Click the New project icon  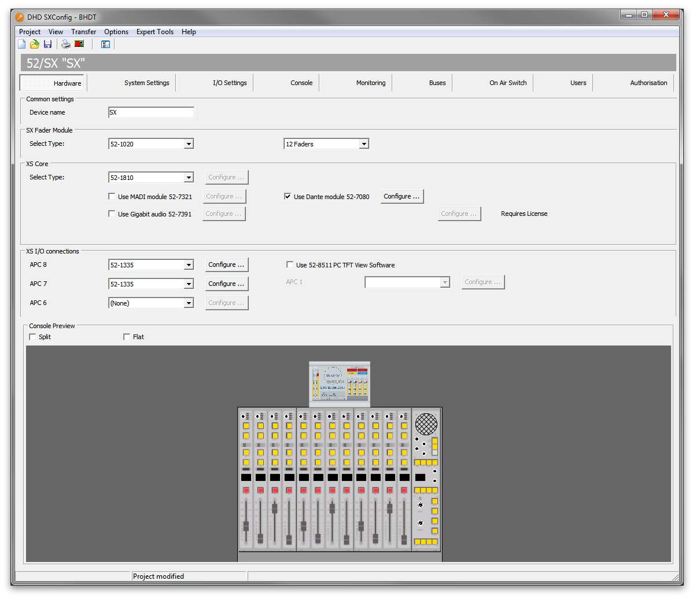[22, 44]
